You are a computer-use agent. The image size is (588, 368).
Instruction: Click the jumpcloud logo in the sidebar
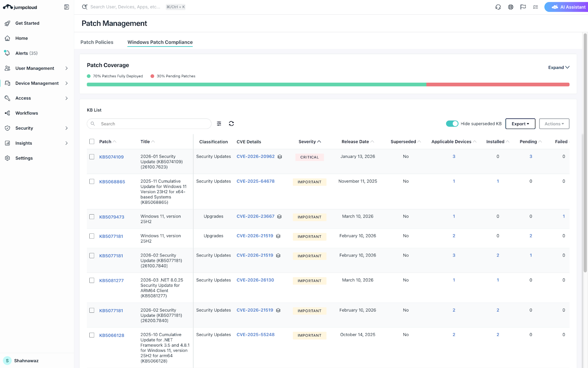[x=20, y=7]
